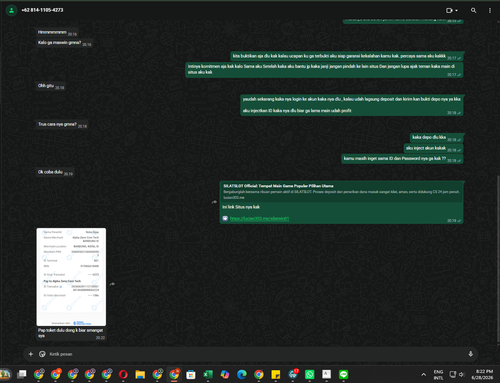This screenshot has width=500, height=383.
Task: Open Microsoft Store from the taskbar
Action: point(191,375)
